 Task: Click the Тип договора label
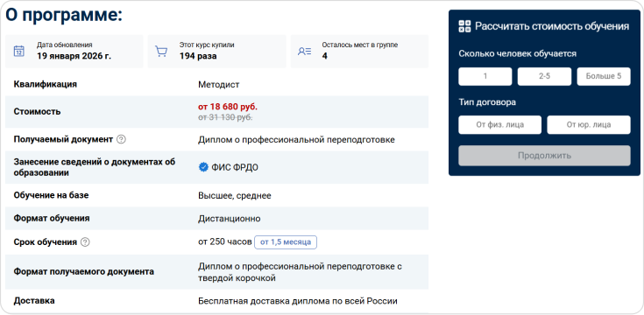[x=487, y=102]
